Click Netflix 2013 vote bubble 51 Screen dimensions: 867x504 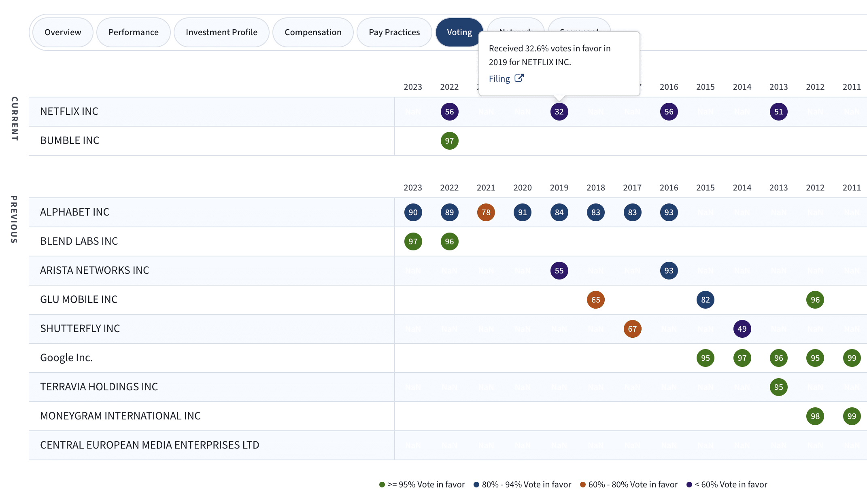click(x=778, y=112)
